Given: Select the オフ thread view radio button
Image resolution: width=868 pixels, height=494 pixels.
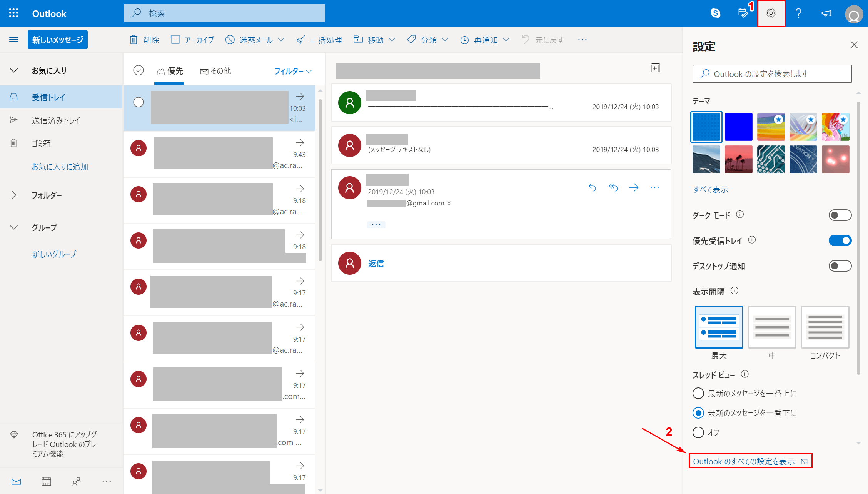Looking at the screenshot, I should click(698, 432).
